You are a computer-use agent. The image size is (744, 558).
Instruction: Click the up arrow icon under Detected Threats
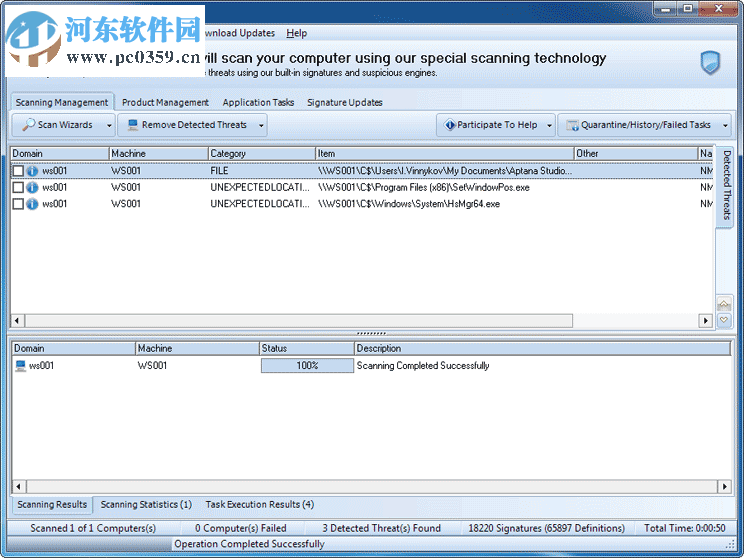pos(724,304)
